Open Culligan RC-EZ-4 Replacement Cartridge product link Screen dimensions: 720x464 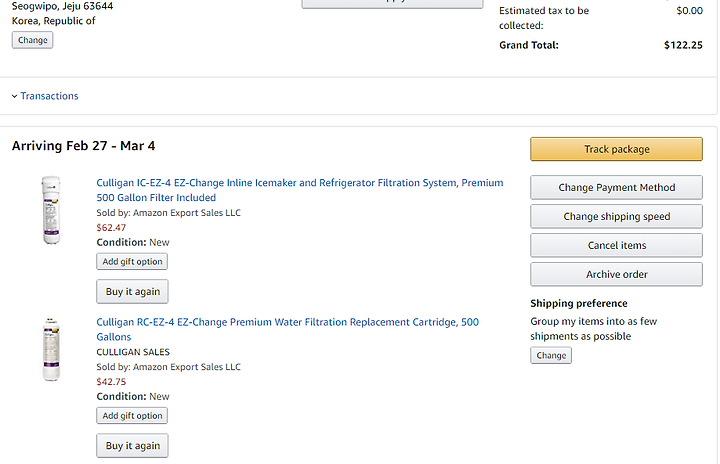pyautogui.click(x=287, y=329)
